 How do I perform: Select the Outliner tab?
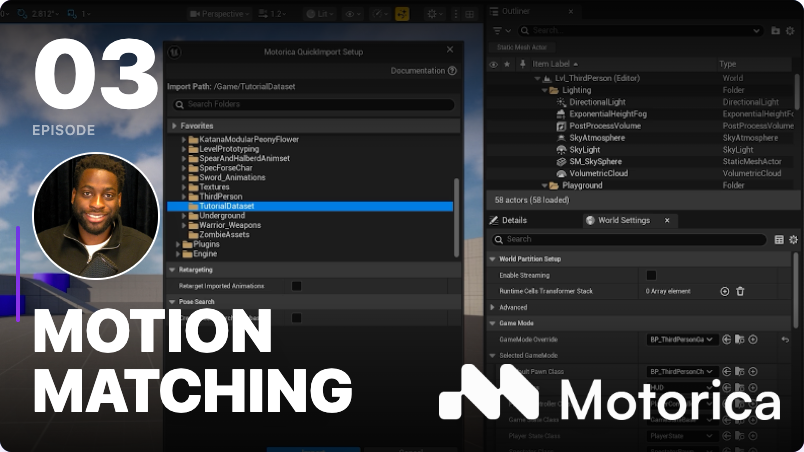tap(516, 11)
